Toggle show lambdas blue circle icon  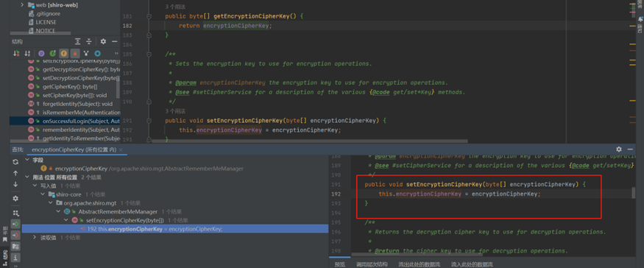[97, 54]
